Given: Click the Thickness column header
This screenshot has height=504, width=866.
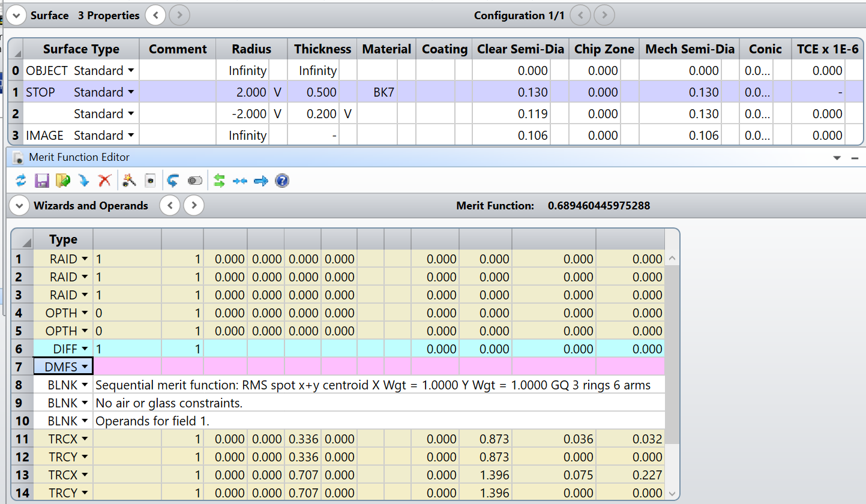Looking at the screenshot, I should click(322, 49).
